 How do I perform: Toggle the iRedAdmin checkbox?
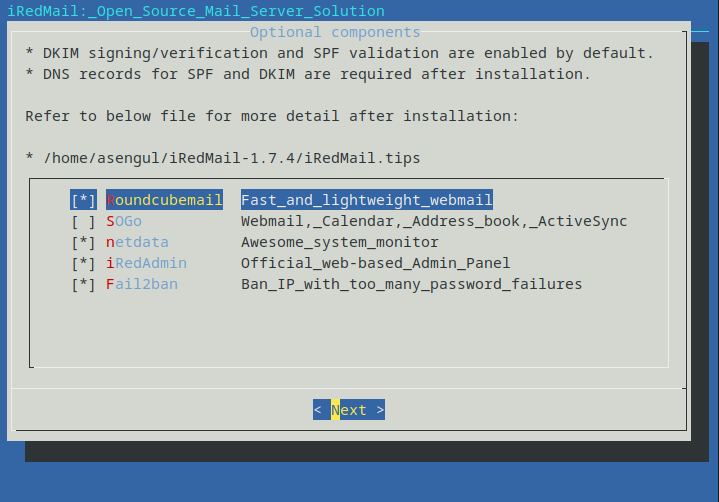[x=83, y=263]
